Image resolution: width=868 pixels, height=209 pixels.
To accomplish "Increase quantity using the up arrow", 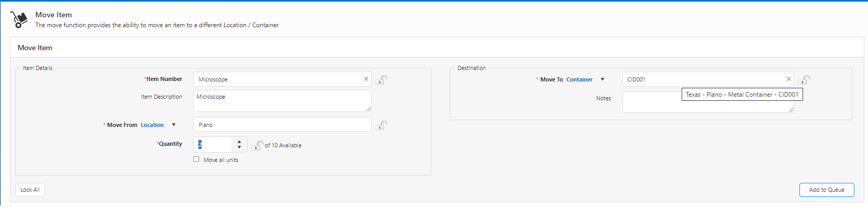I will [239, 141].
